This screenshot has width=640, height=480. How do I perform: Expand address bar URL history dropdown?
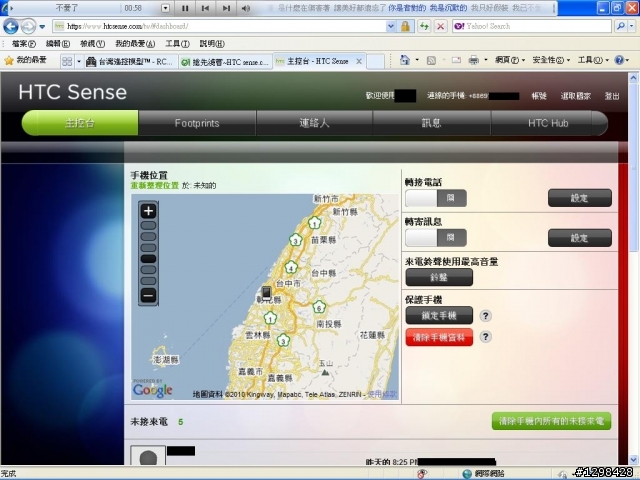click(391, 26)
